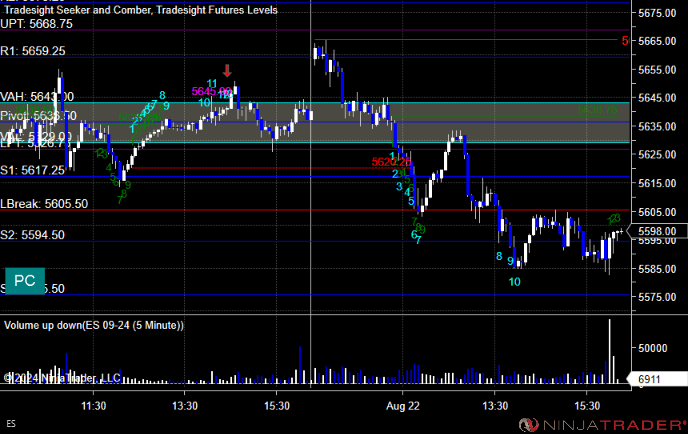Screen dimensions: 688x434
Task: Select the S2: 5594.50 level label
Action: click(32, 235)
